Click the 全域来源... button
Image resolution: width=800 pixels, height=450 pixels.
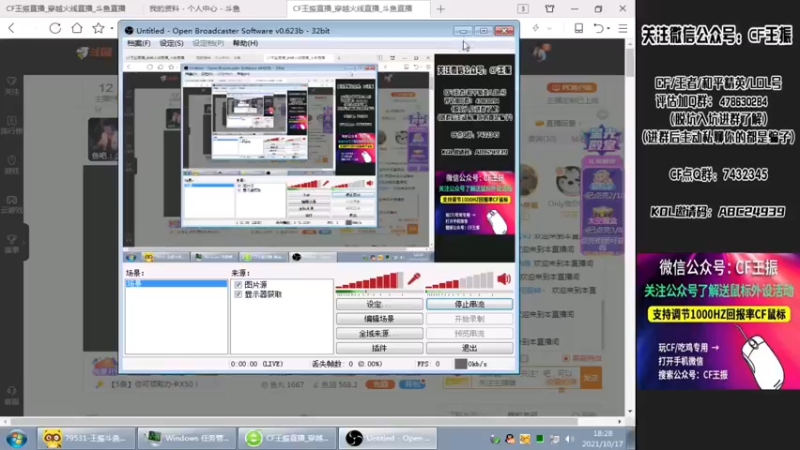click(380, 333)
